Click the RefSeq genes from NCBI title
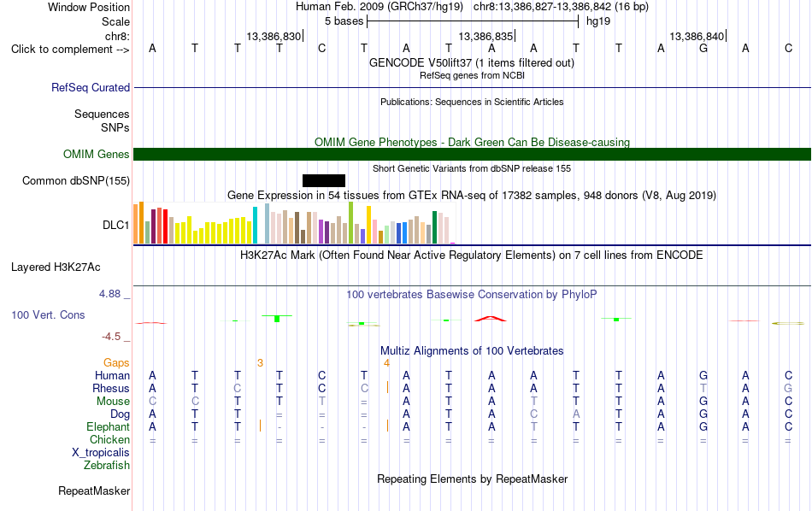The image size is (812, 511). [472, 75]
